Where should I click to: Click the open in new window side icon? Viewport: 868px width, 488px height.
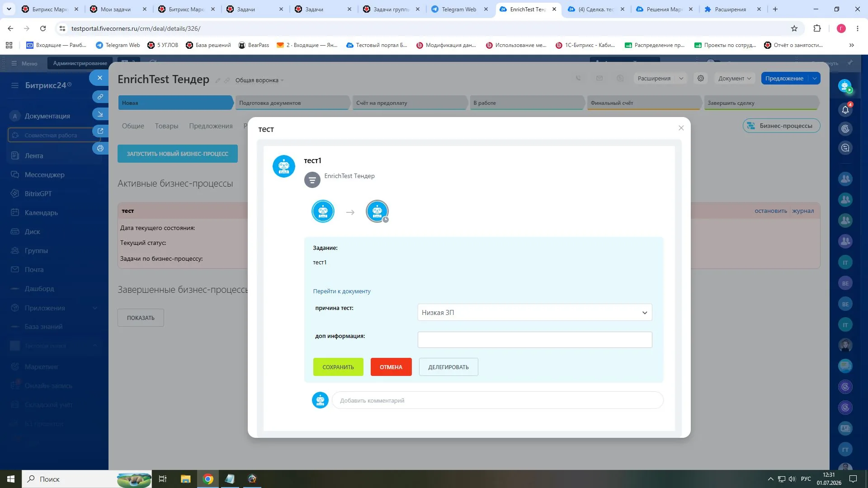coord(100,131)
